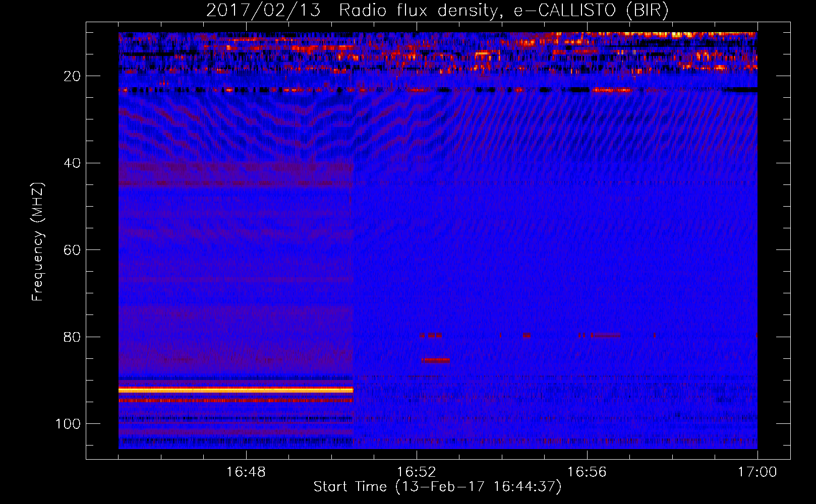Click the 16:52 time axis label

coord(417,472)
